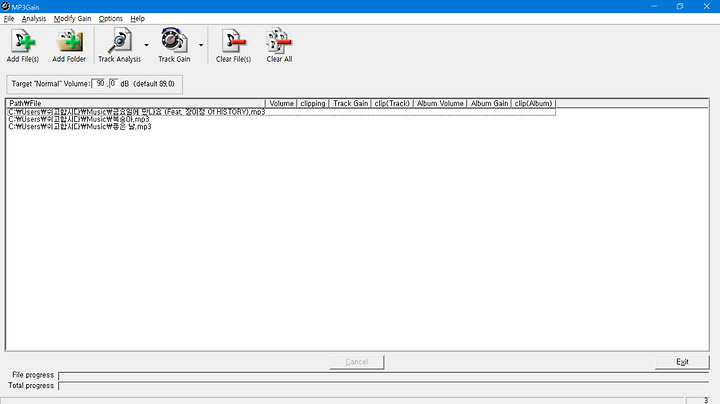Sort by the clip(Album) column header
The image size is (720, 404).
[533, 103]
